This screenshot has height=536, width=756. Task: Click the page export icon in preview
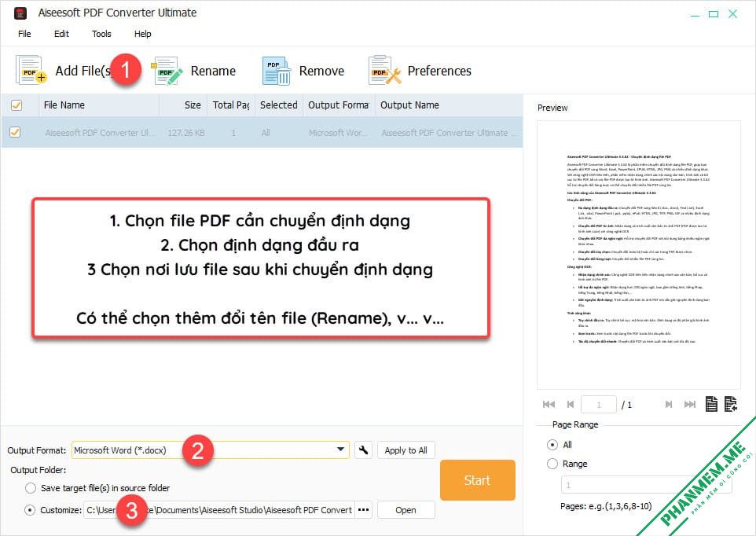coord(731,404)
